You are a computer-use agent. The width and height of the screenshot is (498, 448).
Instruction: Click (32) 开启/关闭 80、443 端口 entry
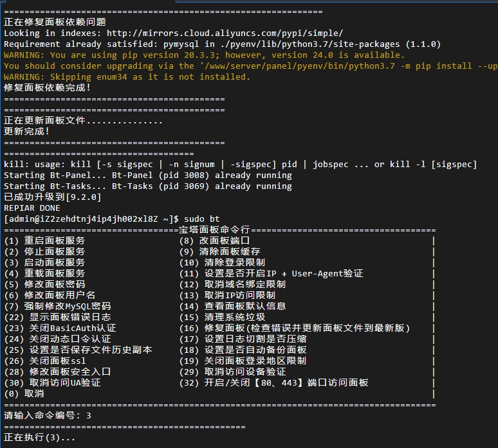tap(274, 382)
